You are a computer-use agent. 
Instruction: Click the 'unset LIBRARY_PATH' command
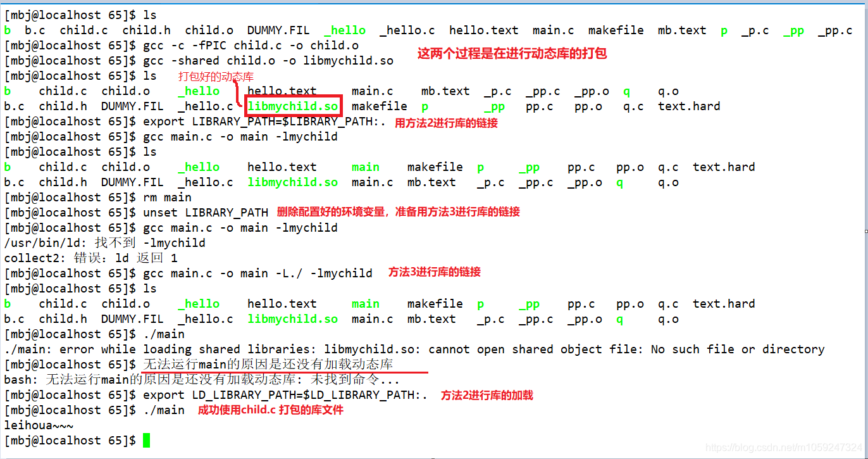[206, 213]
